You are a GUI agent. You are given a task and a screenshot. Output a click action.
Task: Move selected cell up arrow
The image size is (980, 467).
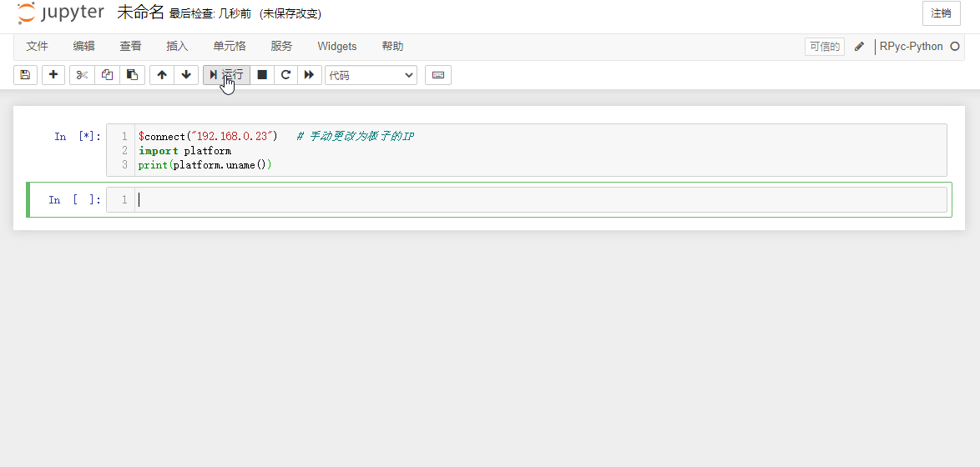tap(162, 75)
